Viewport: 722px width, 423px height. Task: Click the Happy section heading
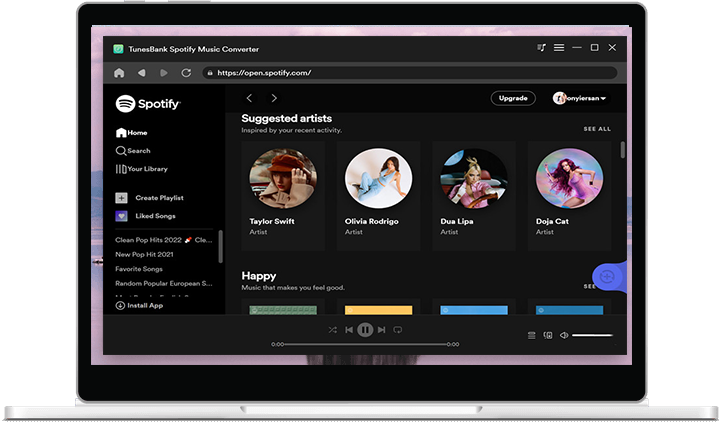click(x=259, y=276)
